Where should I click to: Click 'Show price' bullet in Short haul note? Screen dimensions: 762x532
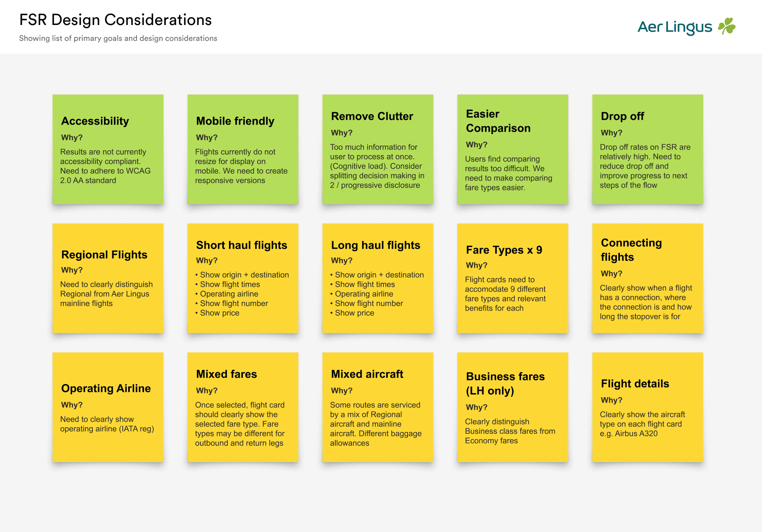[x=219, y=313]
